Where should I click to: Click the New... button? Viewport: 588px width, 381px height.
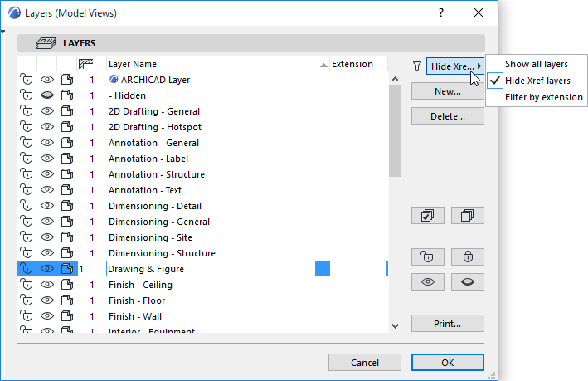(x=447, y=92)
